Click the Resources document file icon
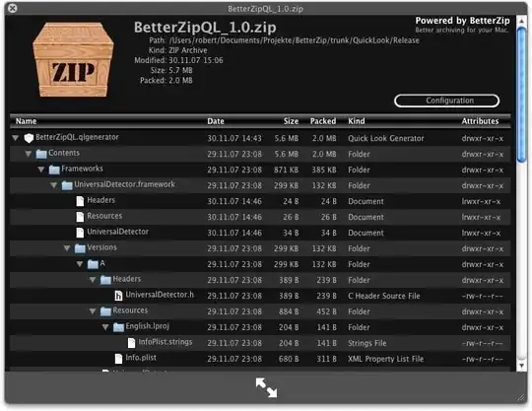Screen dimensions: 532x411 coord(80,217)
